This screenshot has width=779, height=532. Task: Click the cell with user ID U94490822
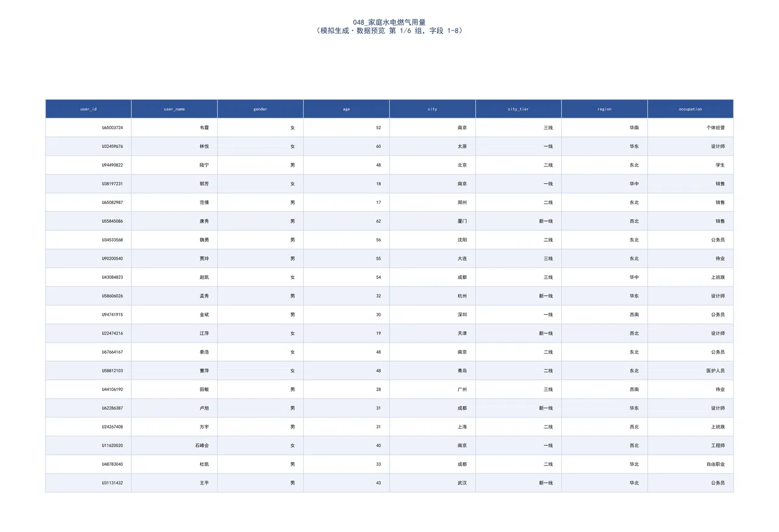88,165
